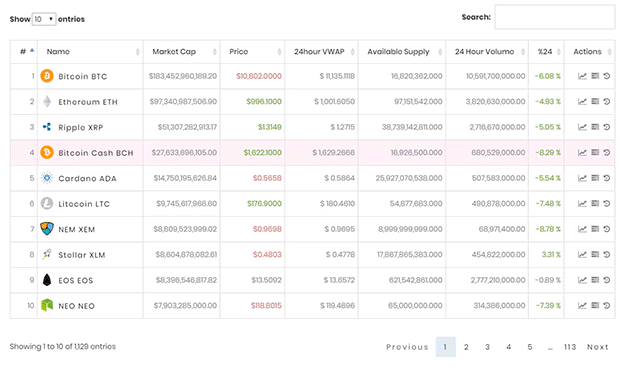Click the history icon in Bitcoin Cash BCH row

[x=607, y=153]
